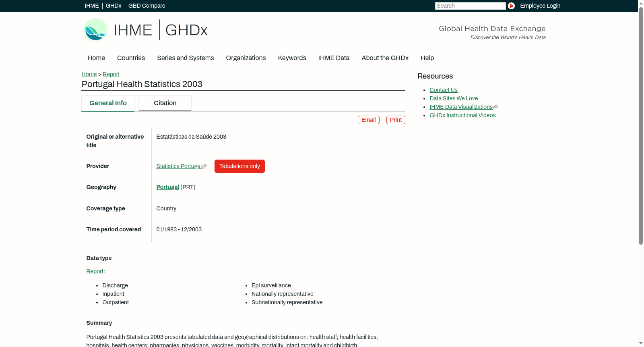Open the GHDx link in top bar
The width and height of the screenshot is (644, 347).
pos(114,6)
